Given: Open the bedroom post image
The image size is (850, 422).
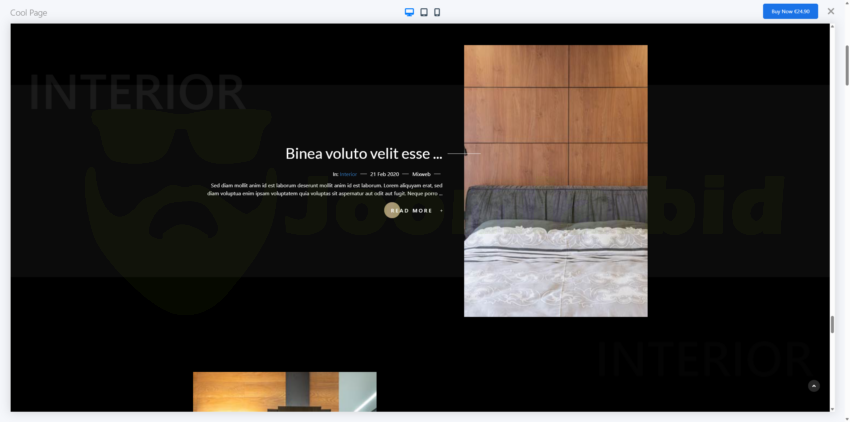Looking at the screenshot, I should tap(555, 180).
